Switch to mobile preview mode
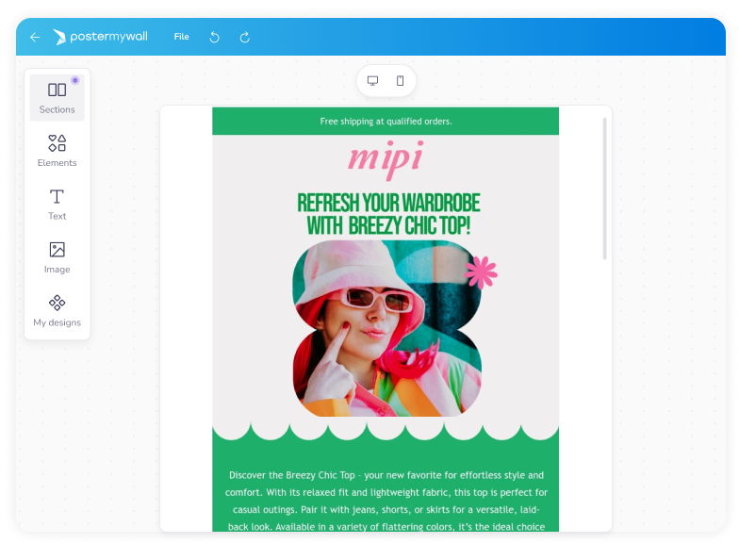This screenshot has height=560, width=739. pos(400,81)
